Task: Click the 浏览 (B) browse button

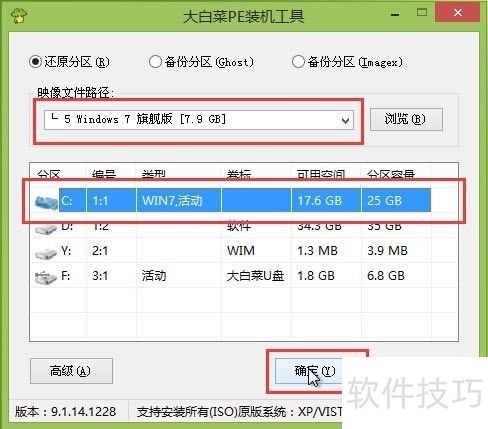Action: pos(406,119)
